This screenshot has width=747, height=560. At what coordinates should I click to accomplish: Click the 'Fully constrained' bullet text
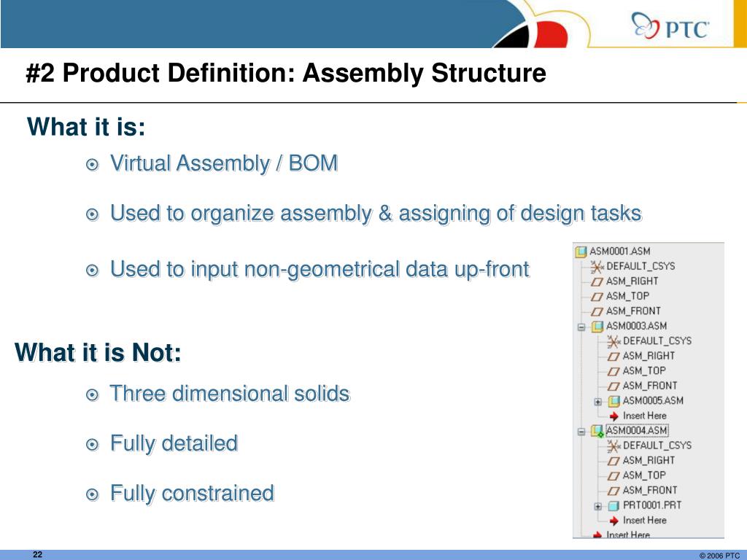192,493
